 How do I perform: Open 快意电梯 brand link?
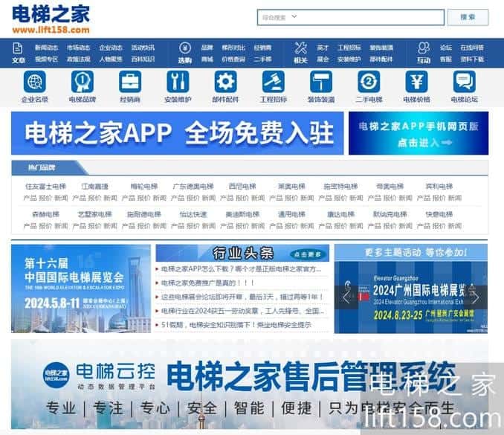439,214
